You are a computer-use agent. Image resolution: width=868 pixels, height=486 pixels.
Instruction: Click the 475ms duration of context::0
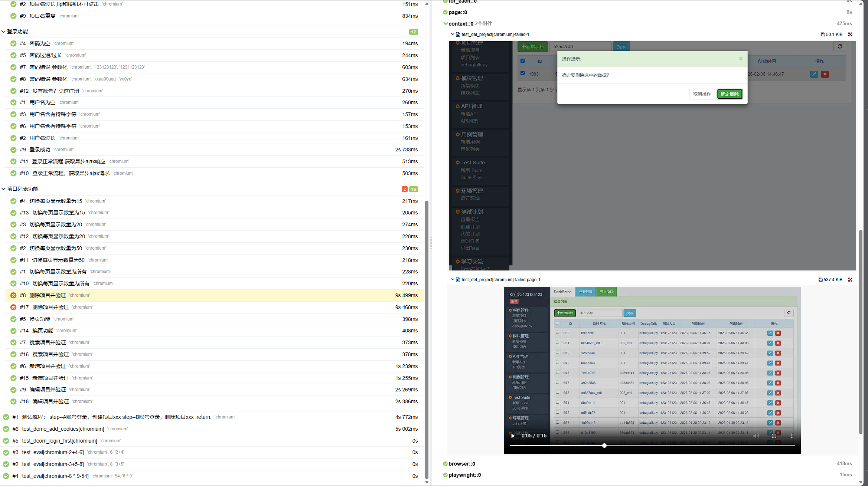(844, 24)
